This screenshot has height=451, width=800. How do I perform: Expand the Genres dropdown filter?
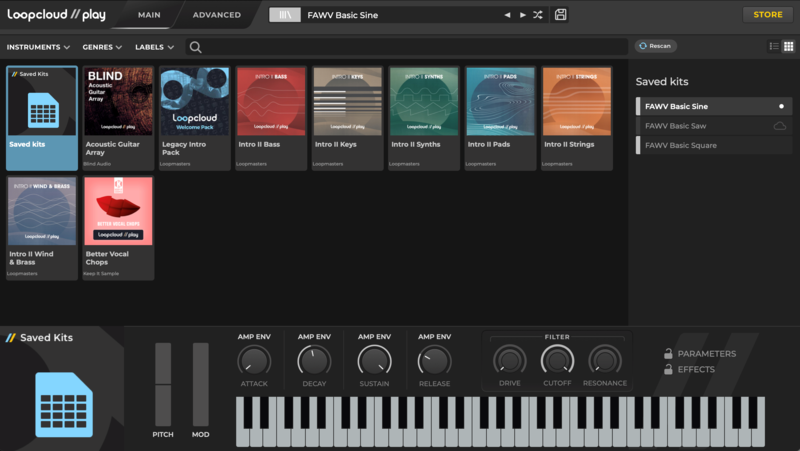click(103, 47)
